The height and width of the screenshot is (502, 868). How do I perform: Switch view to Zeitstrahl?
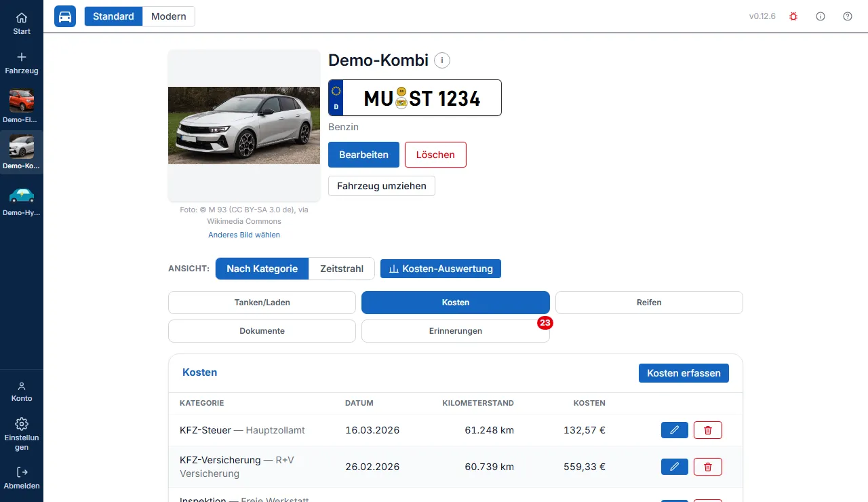[342, 269]
